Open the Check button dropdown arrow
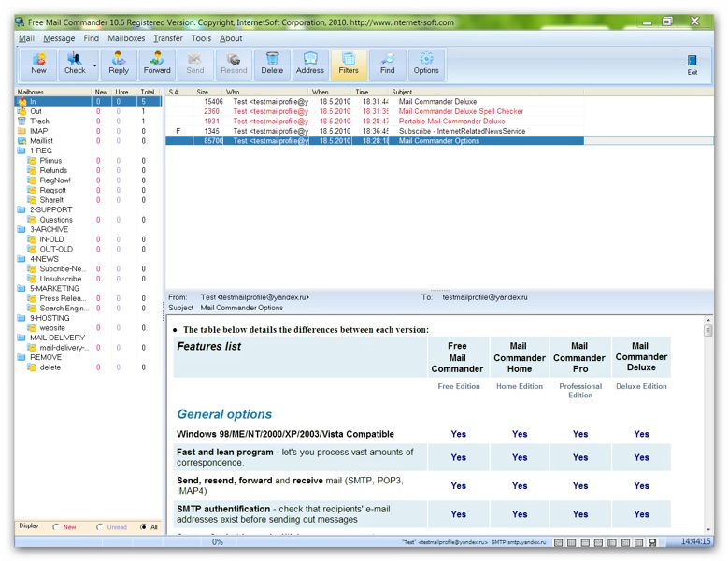The height and width of the screenshot is (561, 728). (94, 65)
